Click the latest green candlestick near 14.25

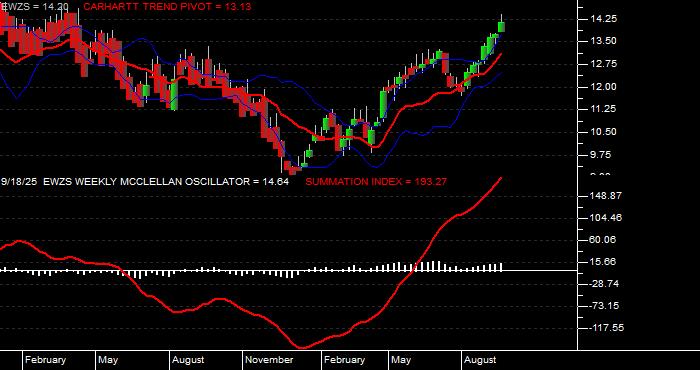(501, 26)
